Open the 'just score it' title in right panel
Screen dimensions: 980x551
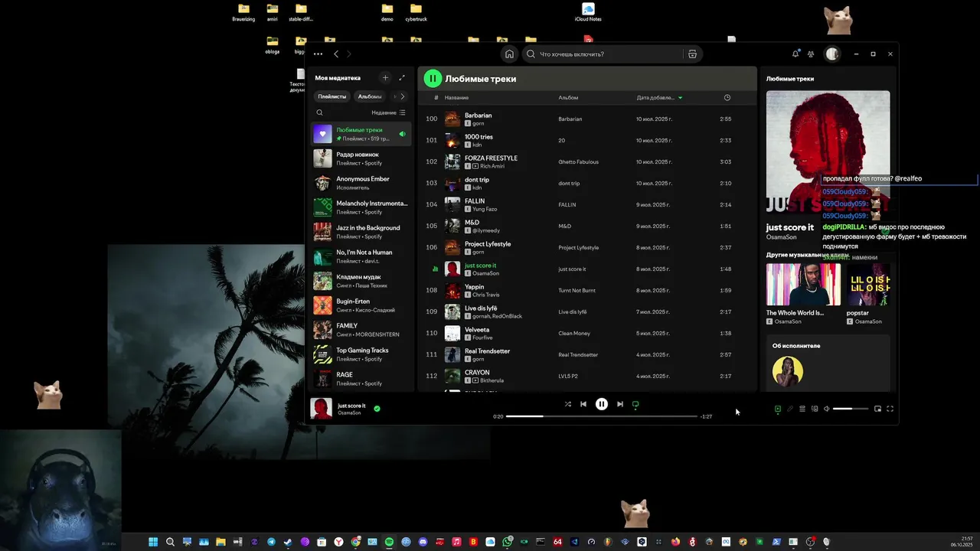coord(789,227)
